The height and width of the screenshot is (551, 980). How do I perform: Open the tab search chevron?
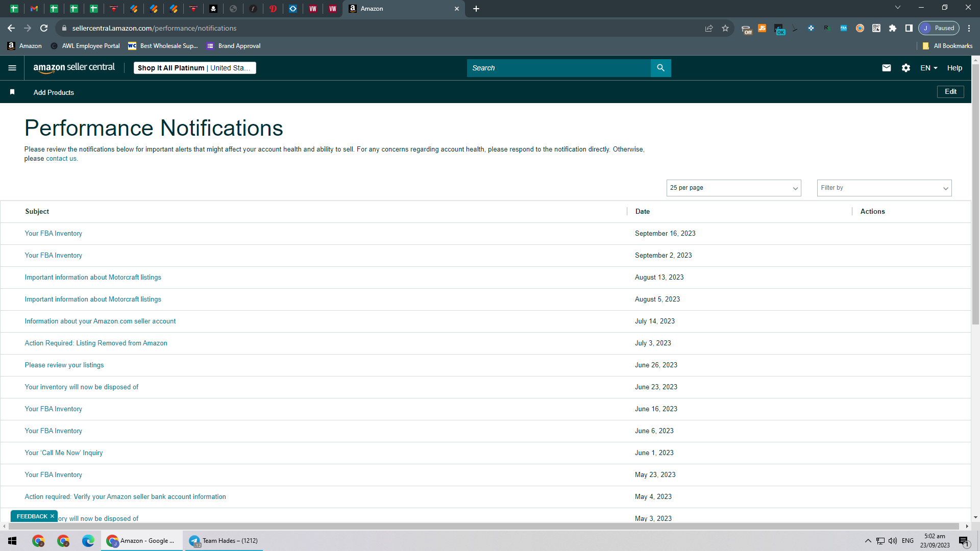point(898,7)
